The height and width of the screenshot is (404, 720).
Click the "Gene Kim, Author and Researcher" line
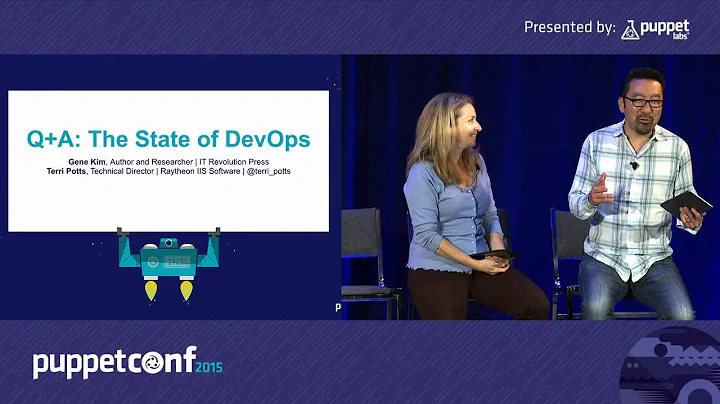coord(169,162)
